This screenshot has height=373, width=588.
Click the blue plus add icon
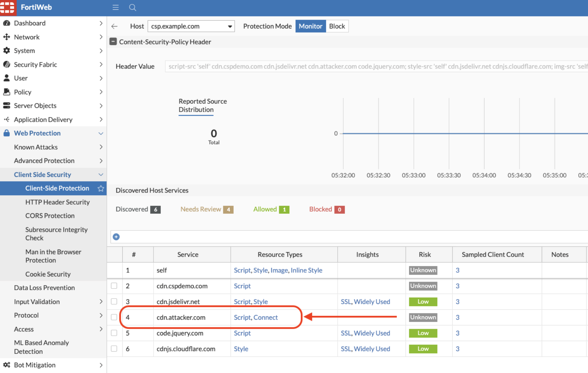point(116,237)
